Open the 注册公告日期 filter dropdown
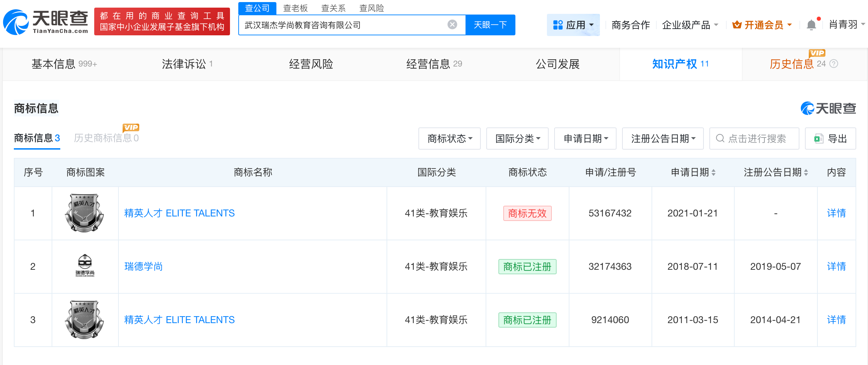 [663, 139]
